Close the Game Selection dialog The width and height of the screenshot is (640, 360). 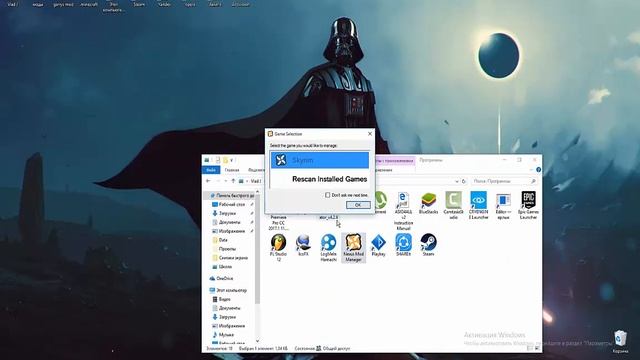pyautogui.click(x=370, y=134)
